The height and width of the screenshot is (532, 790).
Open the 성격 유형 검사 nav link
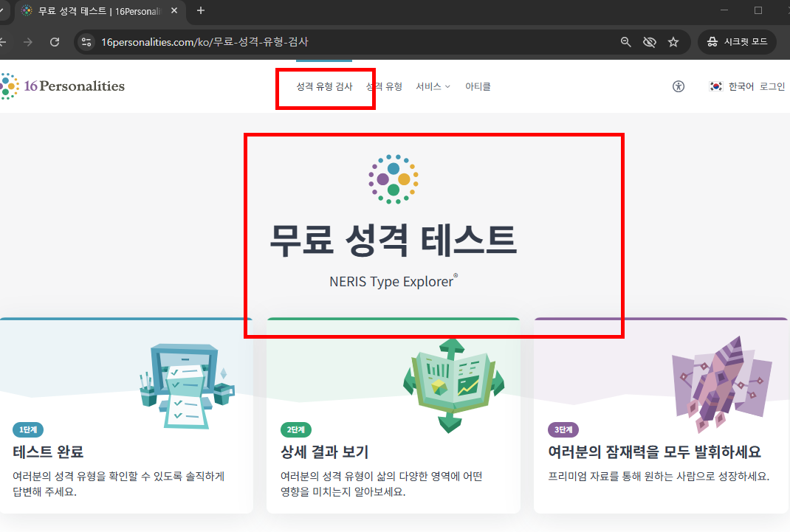[x=325, y=86]
